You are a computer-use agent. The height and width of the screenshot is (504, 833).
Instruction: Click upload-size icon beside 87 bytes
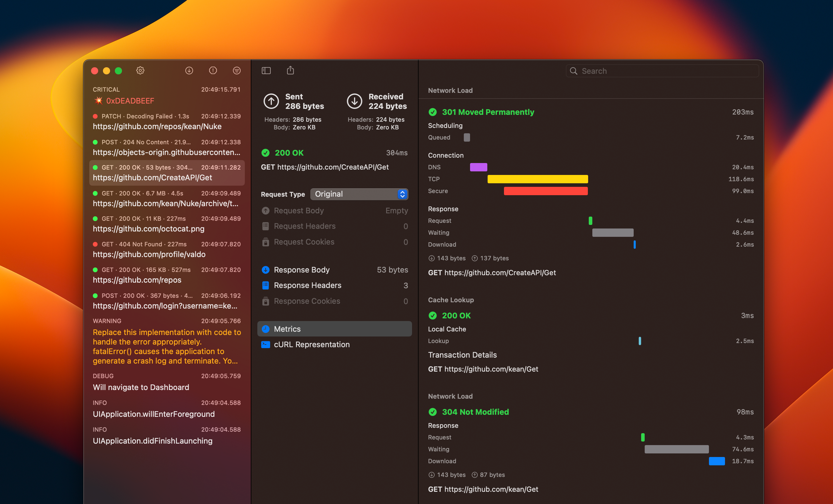pos(475,475)
